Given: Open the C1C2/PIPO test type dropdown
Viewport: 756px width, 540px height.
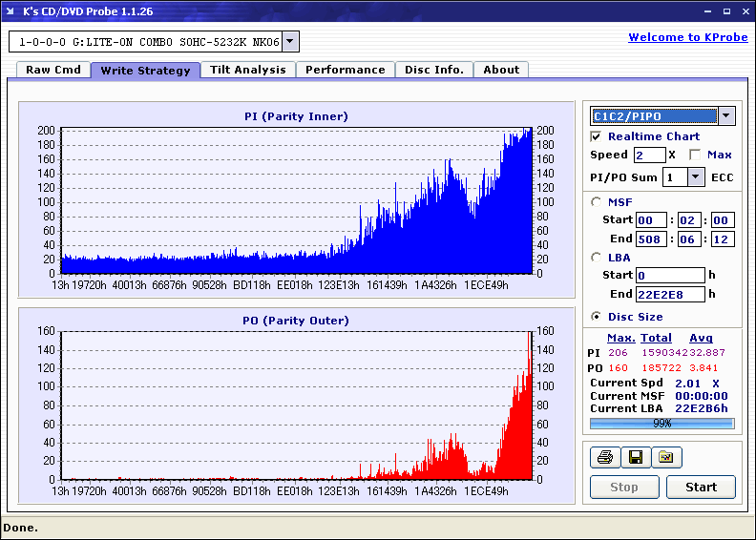Looking at the screenshot, I should [726, 116].
